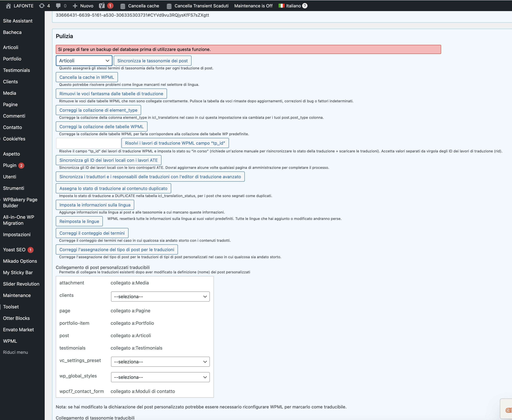Click Sincronizza gli ID dei lavori ATE
This screenshot has width=512, height=420.
point(109,160)
